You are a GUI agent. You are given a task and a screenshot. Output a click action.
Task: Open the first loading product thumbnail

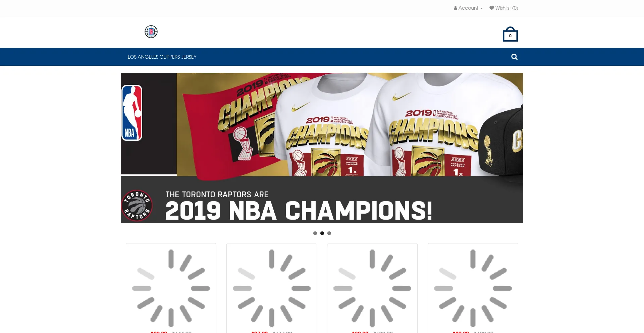click(x=171, y=288)
